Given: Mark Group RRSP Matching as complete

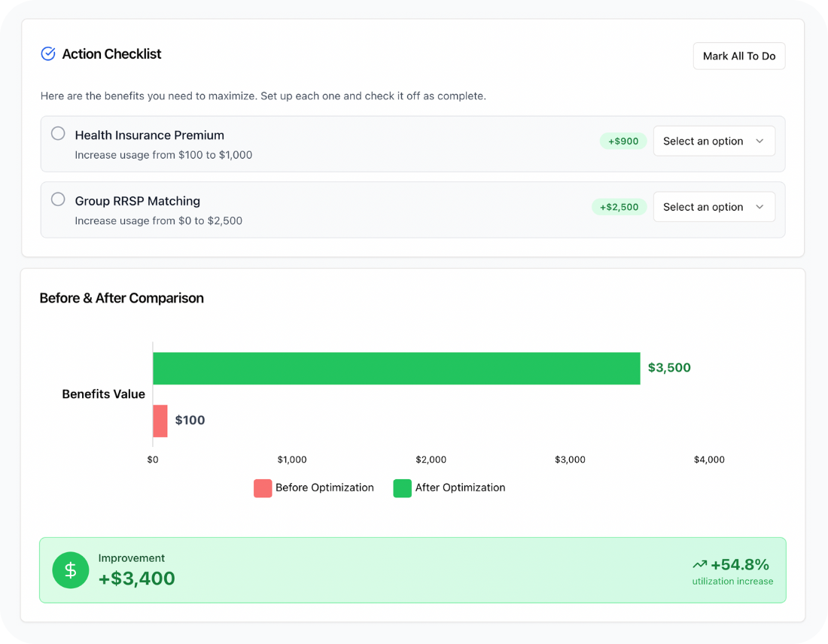Looking at the screenshot, I should click(x=58, y=199).
